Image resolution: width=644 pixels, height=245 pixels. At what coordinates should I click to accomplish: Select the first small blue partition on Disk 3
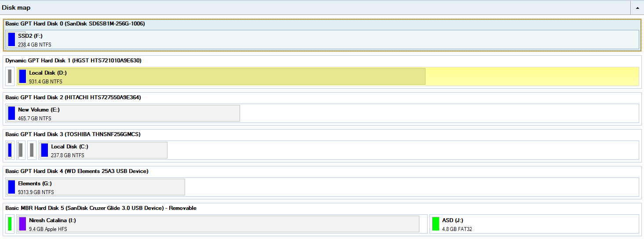10,150
